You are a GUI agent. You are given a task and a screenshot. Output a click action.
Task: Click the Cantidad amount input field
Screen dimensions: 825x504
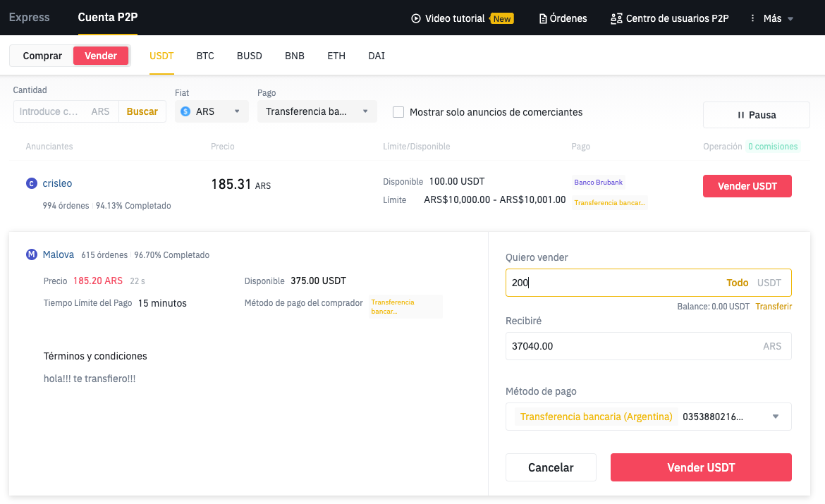(x=66, y=111)
